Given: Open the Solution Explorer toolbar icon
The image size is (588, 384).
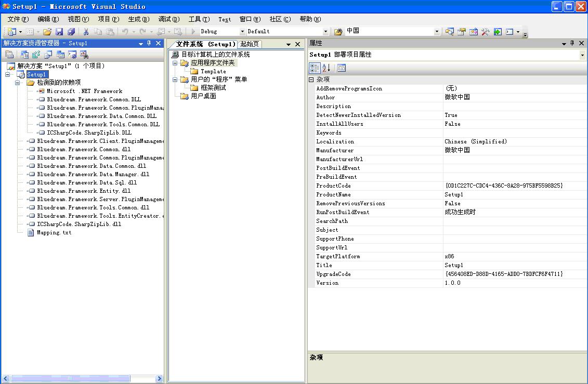Looking at the screenshot, I should click(x=450, y=32).
